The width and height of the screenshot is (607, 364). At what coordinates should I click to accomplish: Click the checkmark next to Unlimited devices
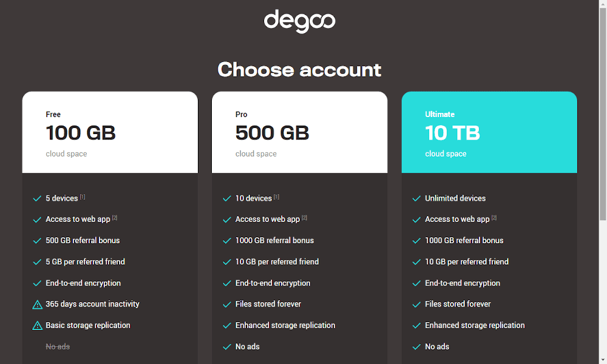tap(416, 198)
